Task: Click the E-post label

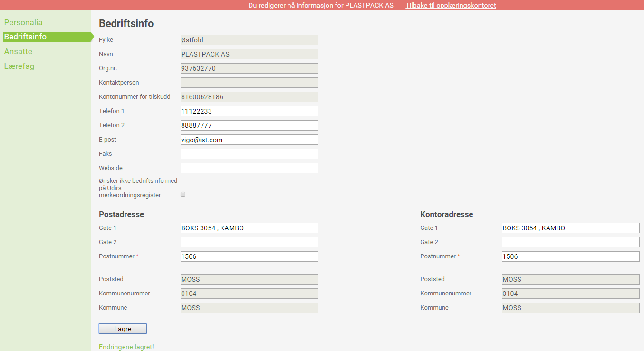Action: (107, 140)
